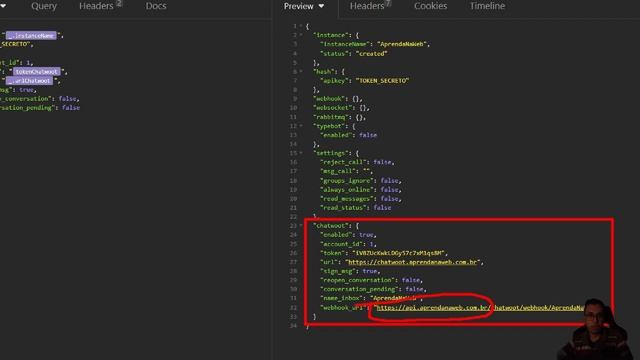Collapse the root JSON object at line 1

(x=301, y=26)
